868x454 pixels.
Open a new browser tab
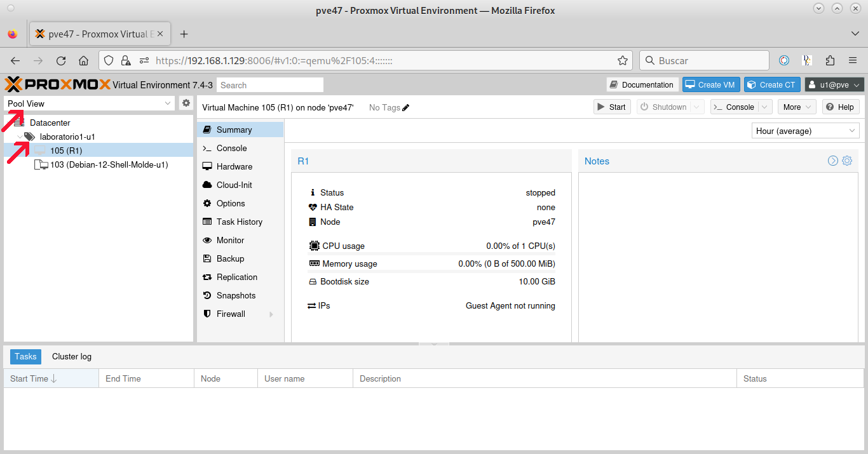(x=184, y=34)
